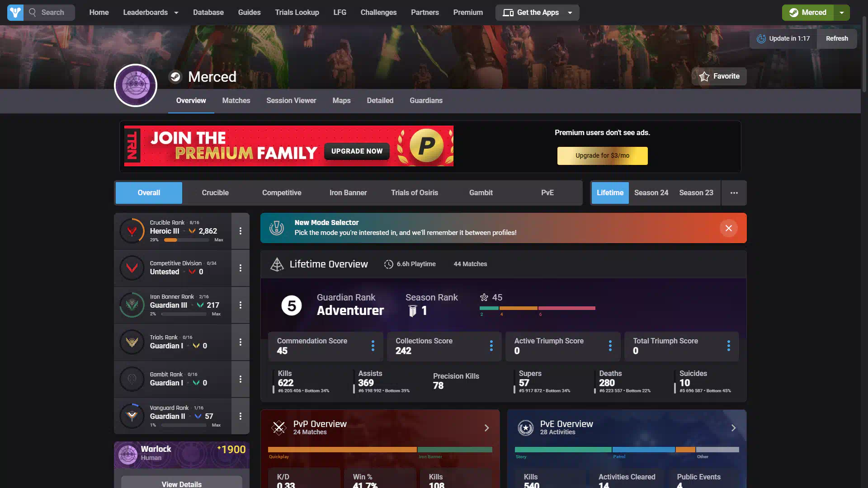Expand PvP Overview with chevron arrow
Screen dimensions: 868x488
(487, 428)
